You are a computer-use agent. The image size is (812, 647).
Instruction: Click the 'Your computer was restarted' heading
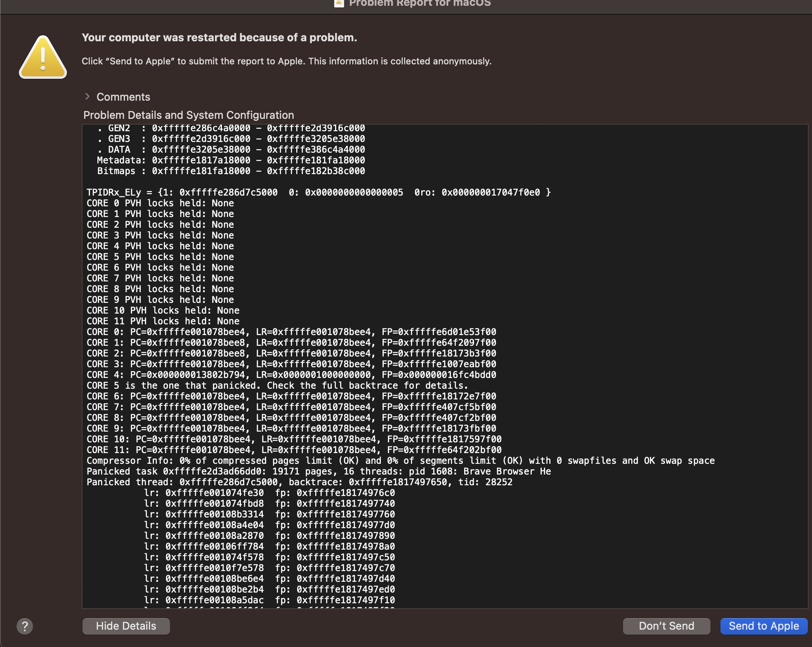(x=219, y=38)
